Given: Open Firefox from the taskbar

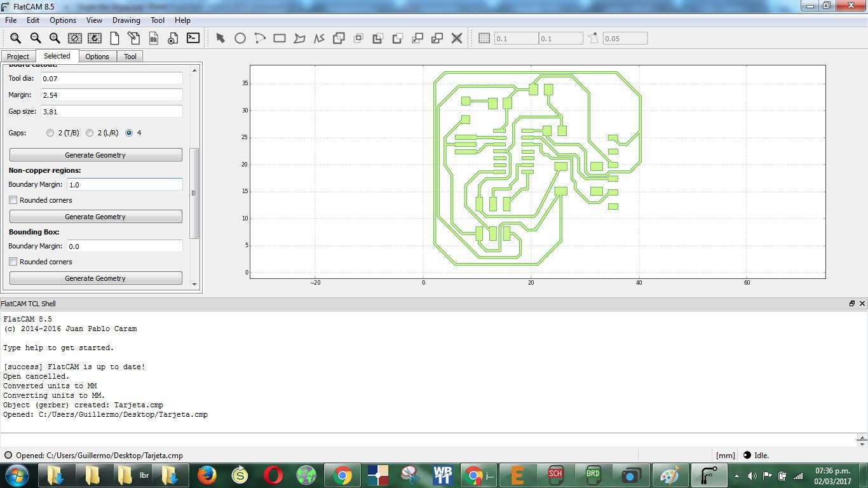Looking at the screenshot, I should (207, 475).
